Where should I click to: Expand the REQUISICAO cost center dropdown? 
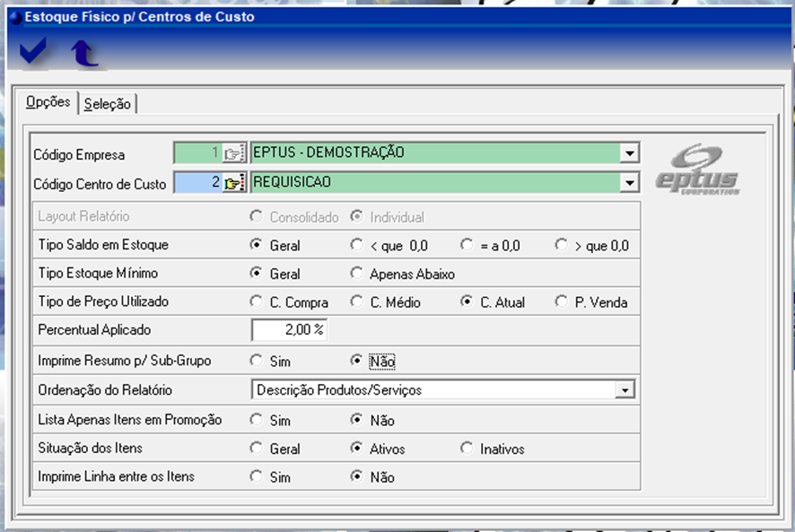pos(630,183)
